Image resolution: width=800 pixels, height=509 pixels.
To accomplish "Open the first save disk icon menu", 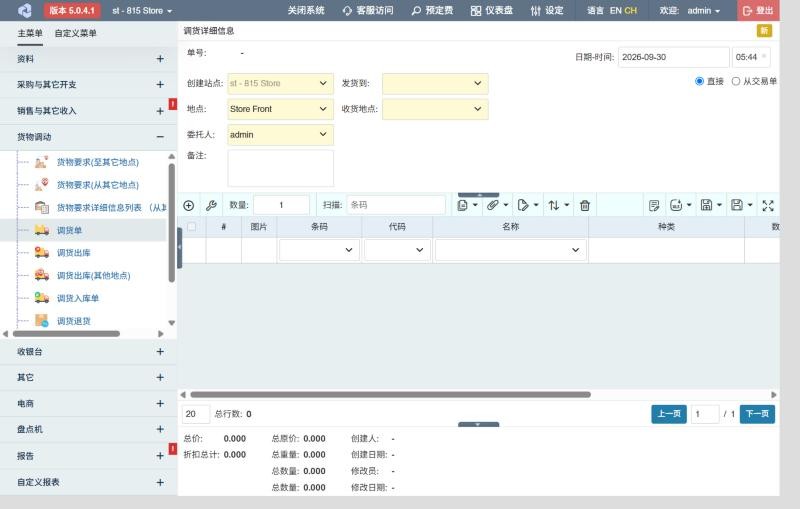I will 711,206.
